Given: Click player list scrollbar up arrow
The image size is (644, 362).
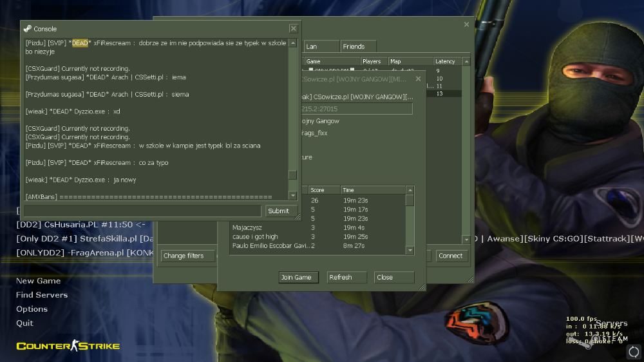Looking at the screenshot, I should 410,190.
